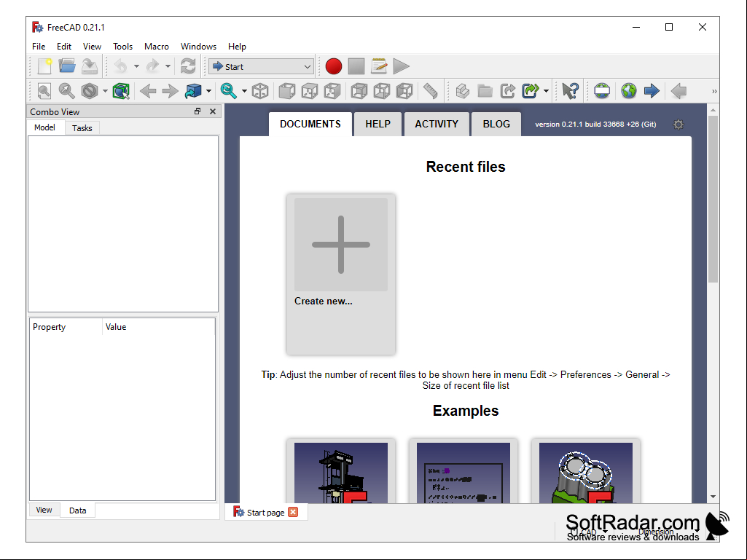Screen dimensions: 747x560
Task: Expand zoom sync view dropdown arrow
Action: [x=244, y=91]
